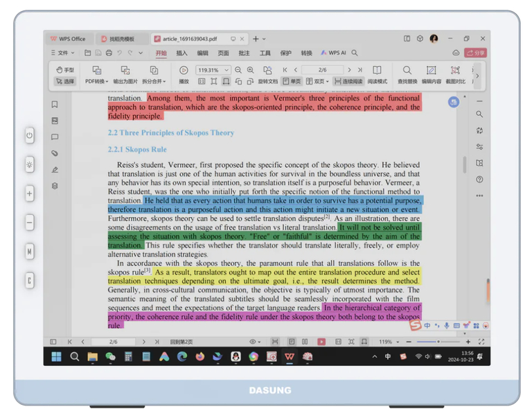Click the Edit Content (编辑内容) tool
This screenshot has width=532, height=416.
pyautogui.click(x=431, y=71)
